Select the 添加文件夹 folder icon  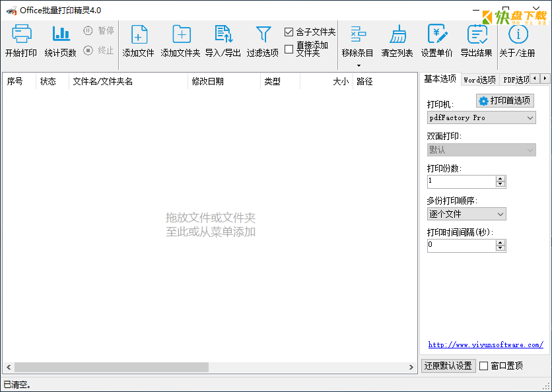tap(182, 34)
